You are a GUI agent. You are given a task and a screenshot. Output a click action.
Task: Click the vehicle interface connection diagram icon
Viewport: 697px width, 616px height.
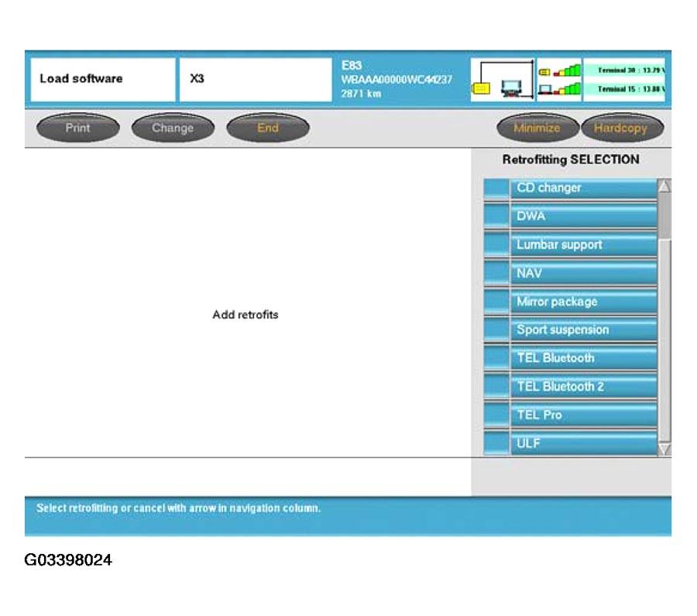(x=502, y=79)
